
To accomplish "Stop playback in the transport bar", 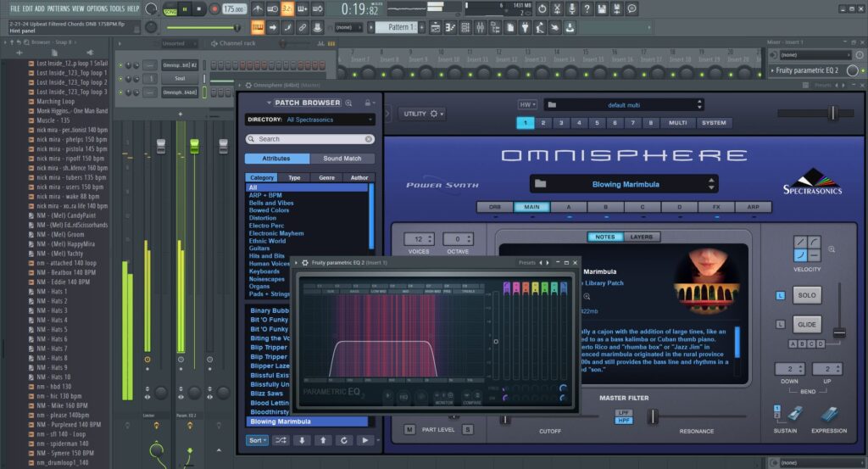I will click(x=198, y=9).
